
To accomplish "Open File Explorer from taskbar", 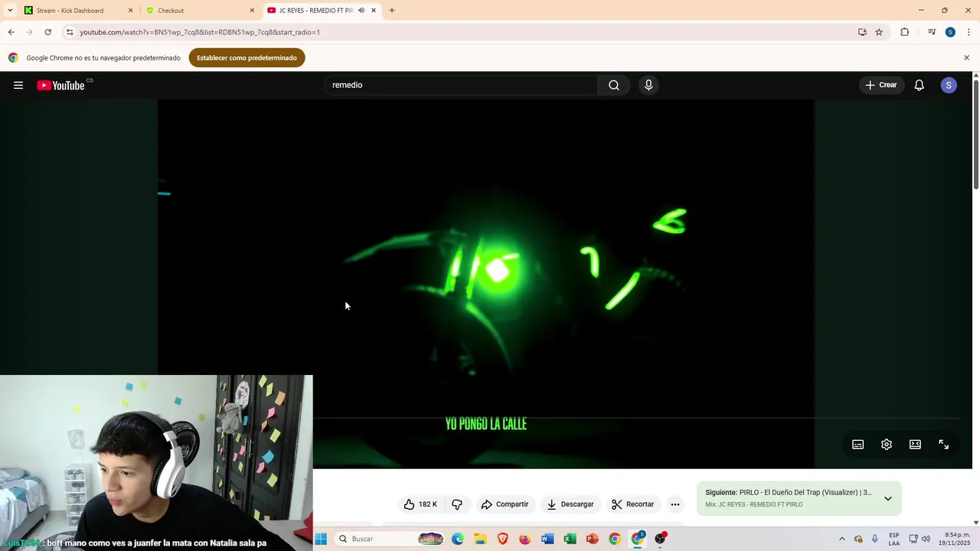I will pyautogui.click(x=480, y=539).
